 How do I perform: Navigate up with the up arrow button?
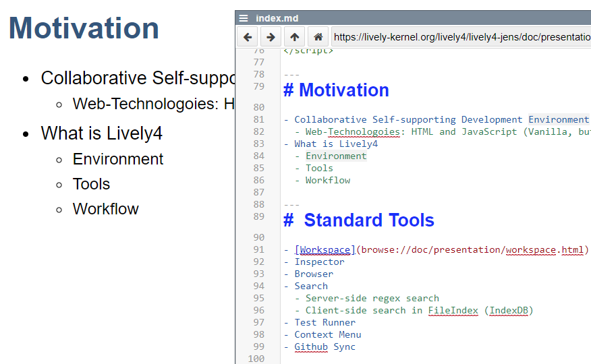click(294, 37)
